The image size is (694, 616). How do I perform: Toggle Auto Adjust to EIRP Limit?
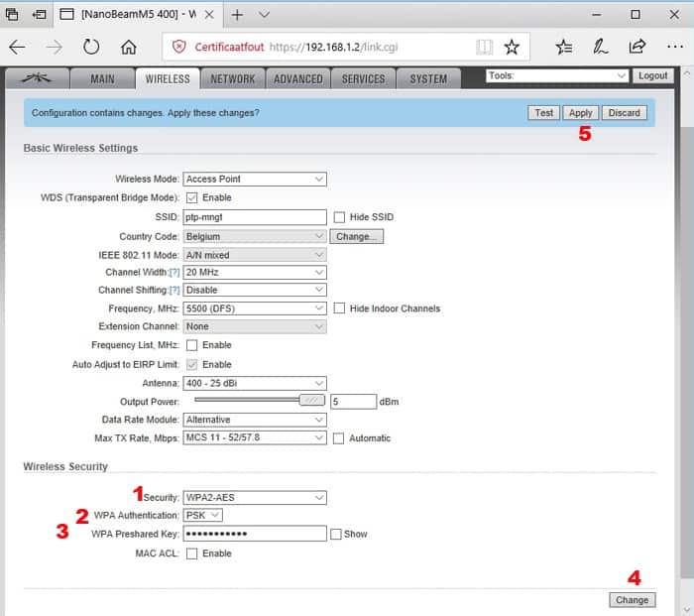(192, 364)
